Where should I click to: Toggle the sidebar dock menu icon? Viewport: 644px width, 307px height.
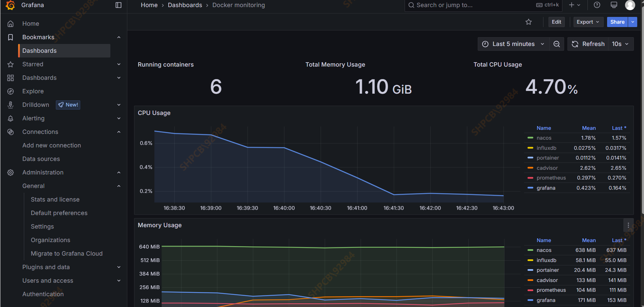tap(119, 5)
